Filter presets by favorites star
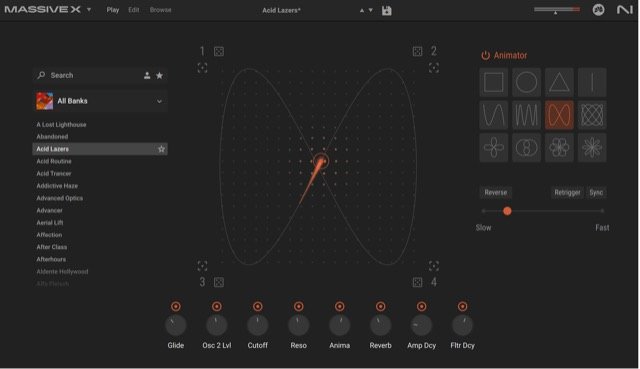640x369 pixels. pos(160,76)
